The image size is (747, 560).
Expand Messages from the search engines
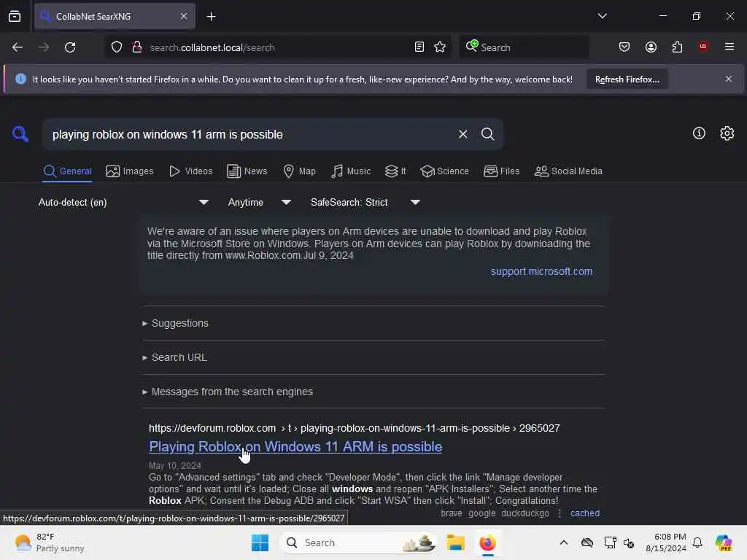click(231, 392)
